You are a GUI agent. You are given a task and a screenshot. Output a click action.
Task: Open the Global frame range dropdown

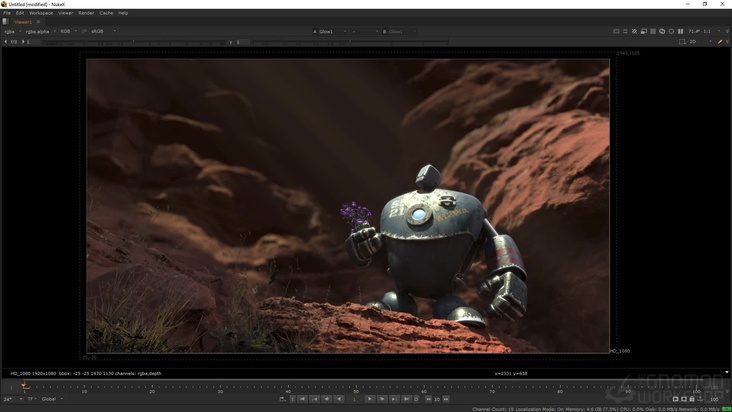click(51, 399)
